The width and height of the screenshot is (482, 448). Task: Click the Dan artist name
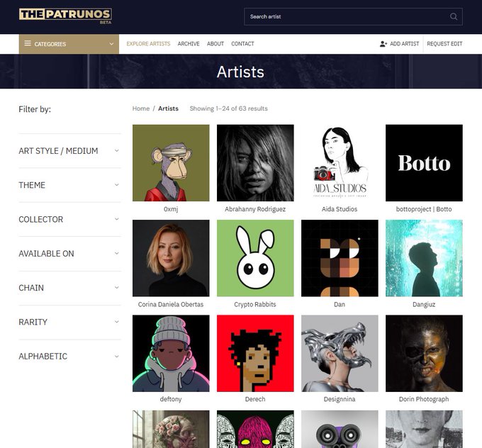coord(340,304)
